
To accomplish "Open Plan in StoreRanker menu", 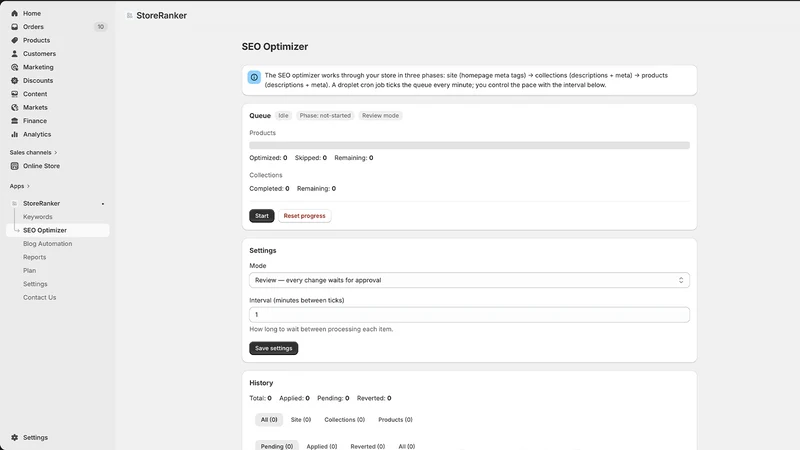I will tap(30, 270).
